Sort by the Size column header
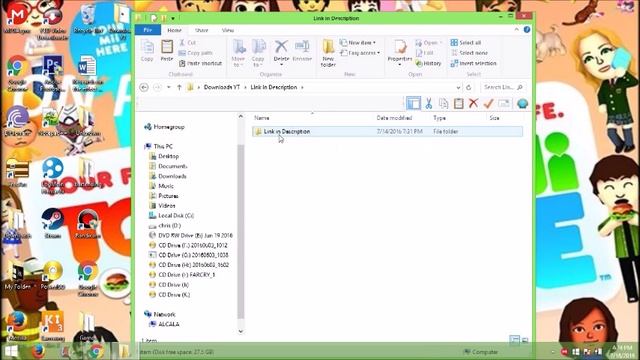The width and height of the screenshot is (640, 360). tap(494, 118)
